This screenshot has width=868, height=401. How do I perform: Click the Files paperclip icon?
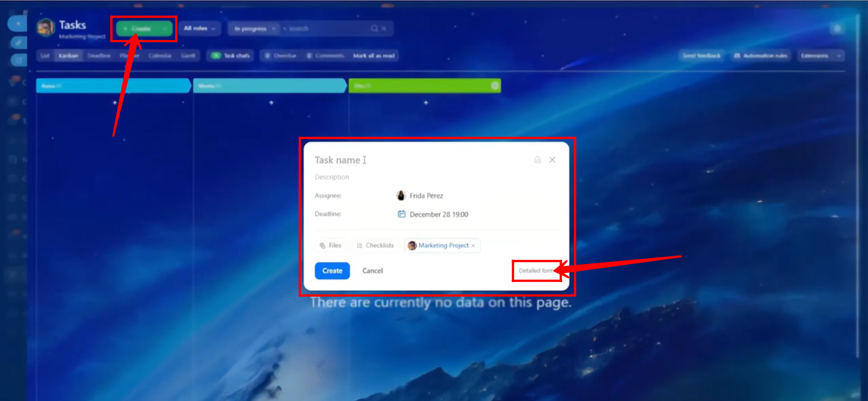pyautogui.click(x=323, y=246)
